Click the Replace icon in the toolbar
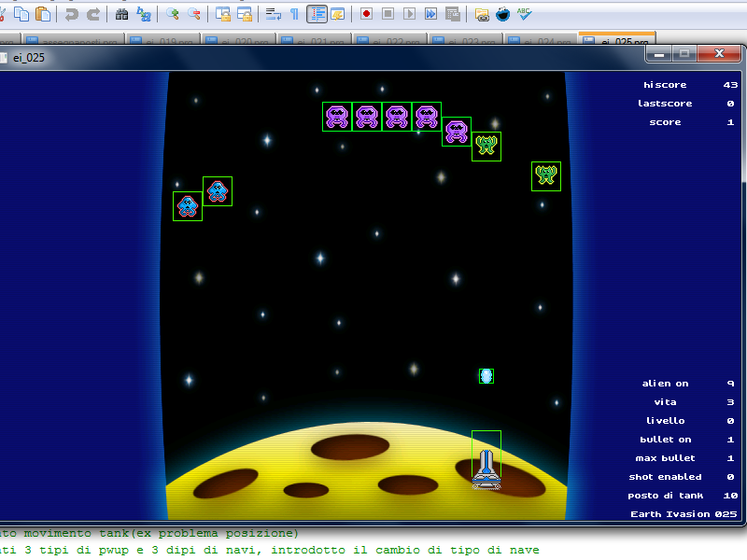The height and width of the screenshot is (560, 747). click(x=144, y=14)
